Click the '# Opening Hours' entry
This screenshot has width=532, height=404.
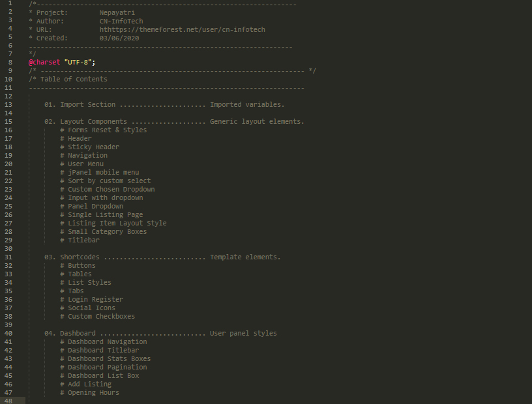[x=89, y=393]
